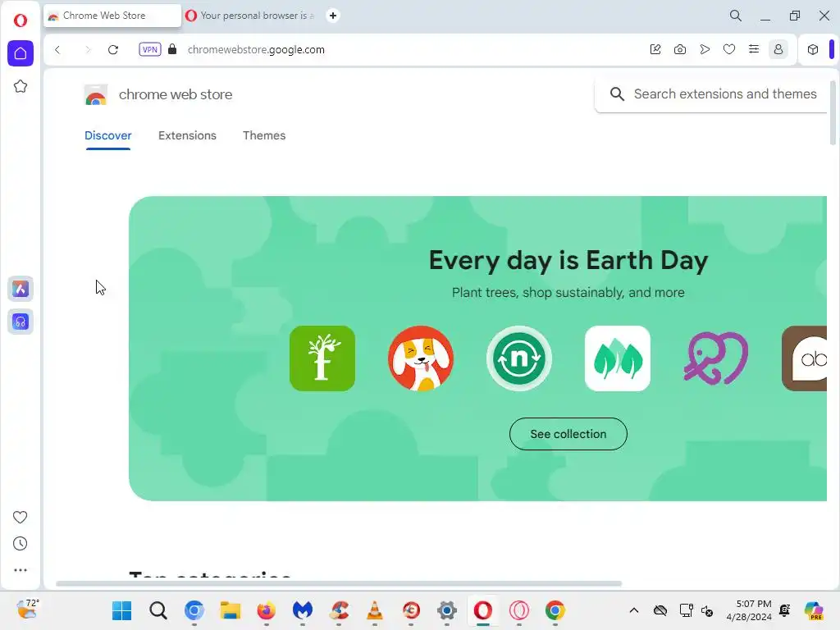The height and width of the screenshot is (630, 840).
Task: Open the weather widget showing 72°
Action: (x=27, y=609)
